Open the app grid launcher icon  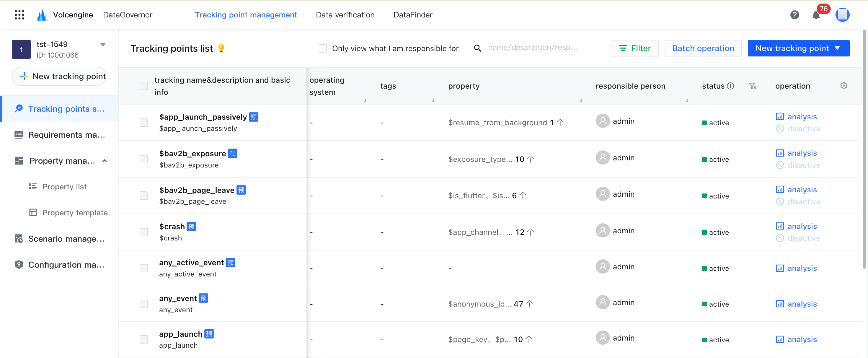tap(19, 15)
